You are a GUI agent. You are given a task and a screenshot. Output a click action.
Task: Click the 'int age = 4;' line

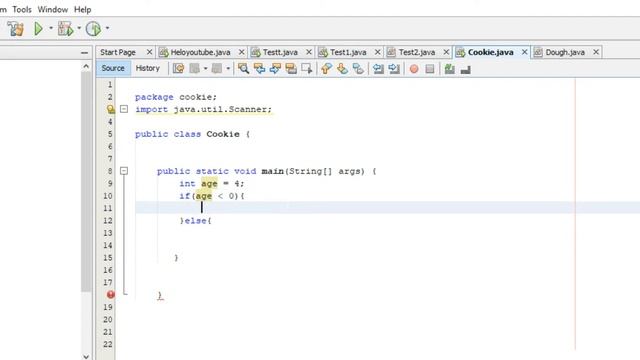point(211,184)
